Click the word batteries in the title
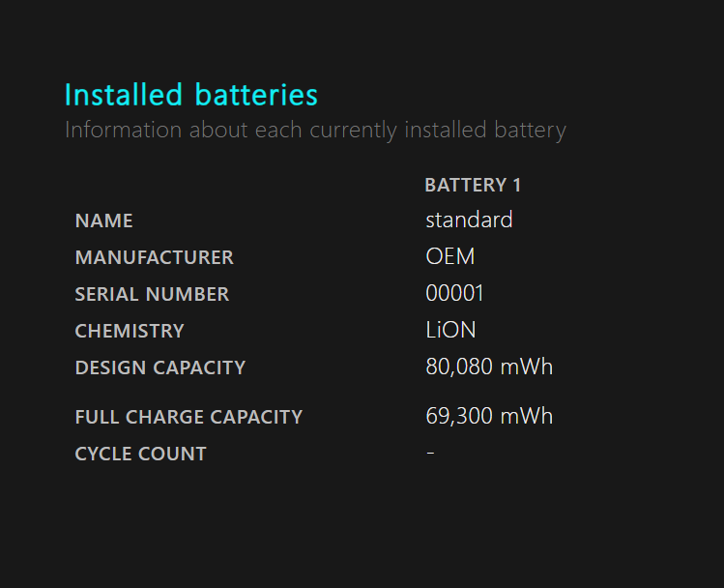The image size is (724, 588). coord(256,95)
